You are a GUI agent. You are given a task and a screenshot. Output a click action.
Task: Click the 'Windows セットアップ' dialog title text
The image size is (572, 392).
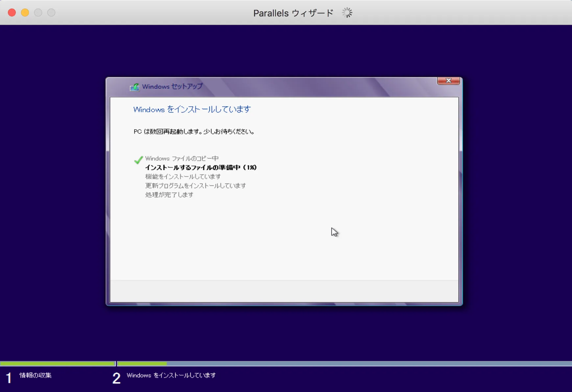point(172,86)
